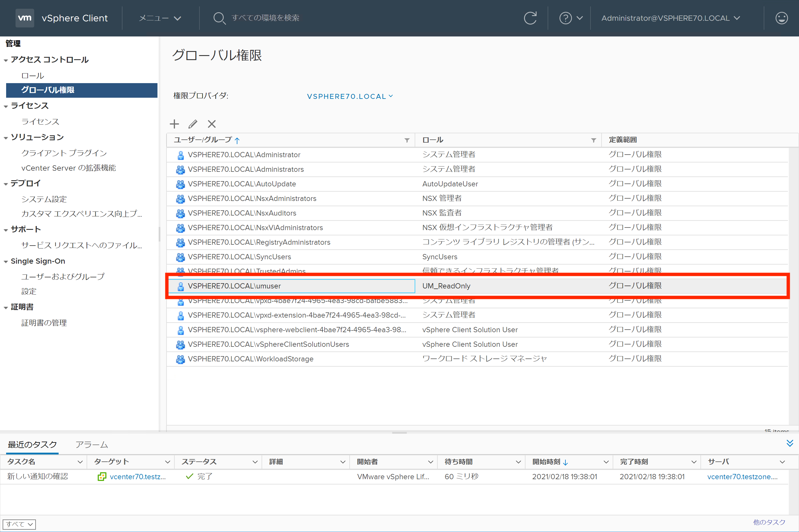The image size is (799, 532).
Task: Open 設定 under Single Sign-On
Action: pyautogui.click(x=29, y=291)
